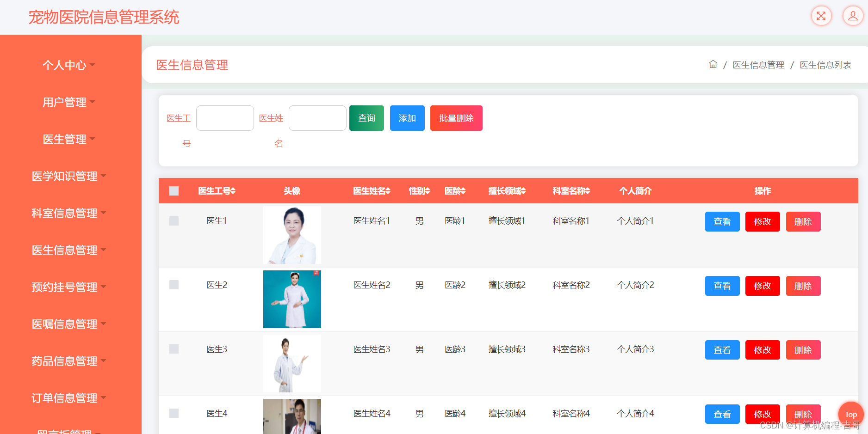Click 医生信息列表 breadcrumb link
Screen dimensions: 868x434
click(826, 65)
